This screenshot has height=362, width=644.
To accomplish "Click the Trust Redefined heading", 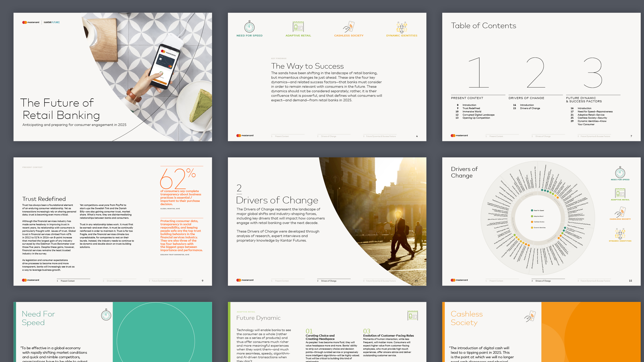I will (44, 199).
